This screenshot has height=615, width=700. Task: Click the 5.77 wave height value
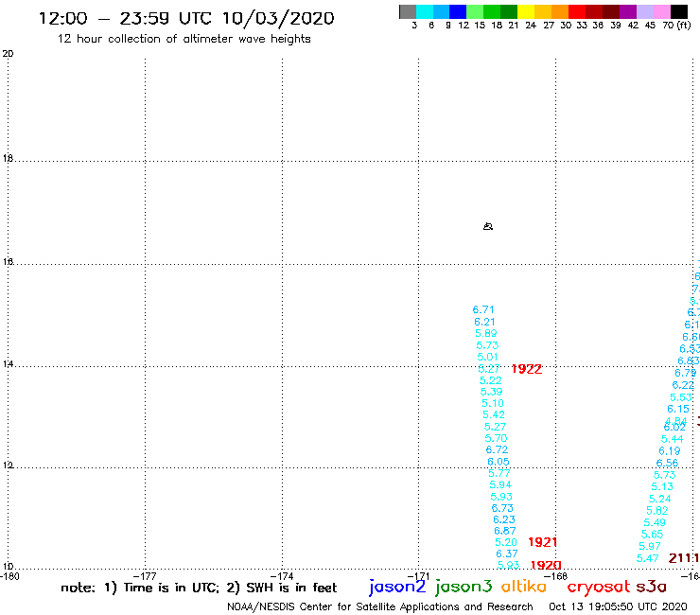(x=499, y=473)
